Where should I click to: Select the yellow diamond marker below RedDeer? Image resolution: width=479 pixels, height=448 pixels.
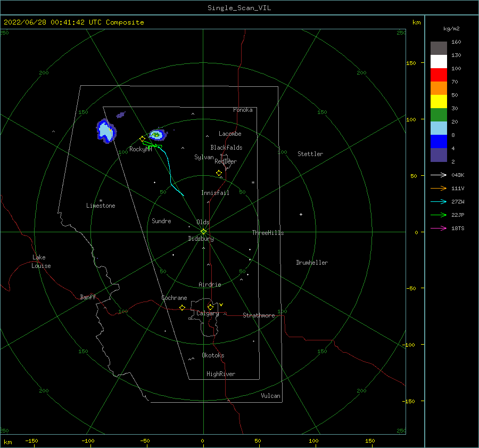pyautogui.click(x=219, y=173)
